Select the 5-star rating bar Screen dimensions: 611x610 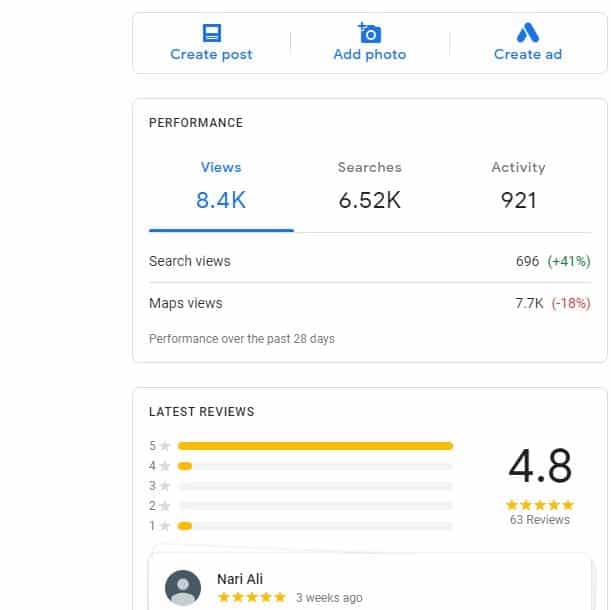tap(315, 446)
